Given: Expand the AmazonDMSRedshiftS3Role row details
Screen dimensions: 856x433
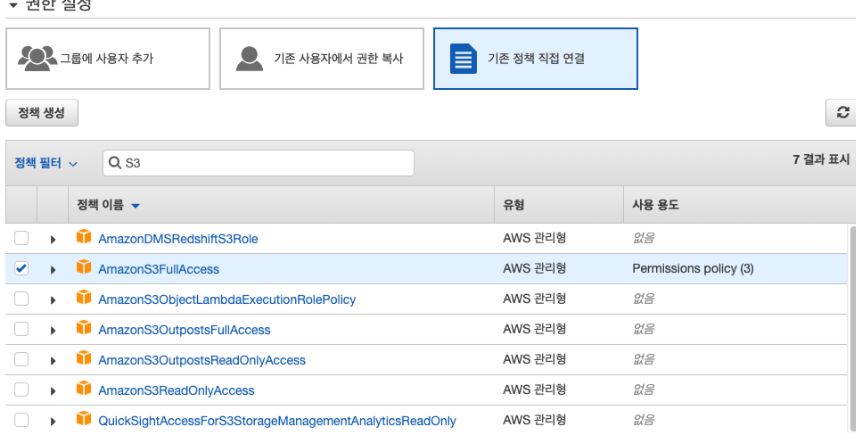Looking at the screenshot, I should 53,239.
